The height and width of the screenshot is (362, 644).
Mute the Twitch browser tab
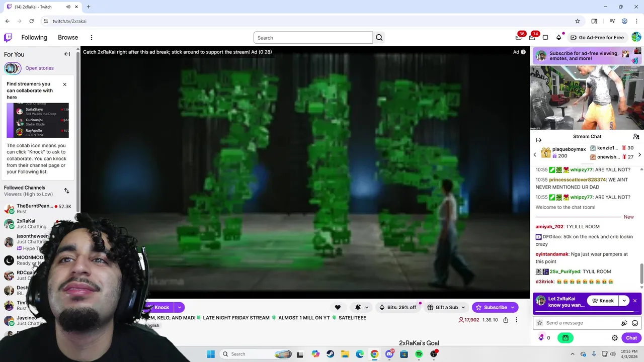click(x=68, y=7)
